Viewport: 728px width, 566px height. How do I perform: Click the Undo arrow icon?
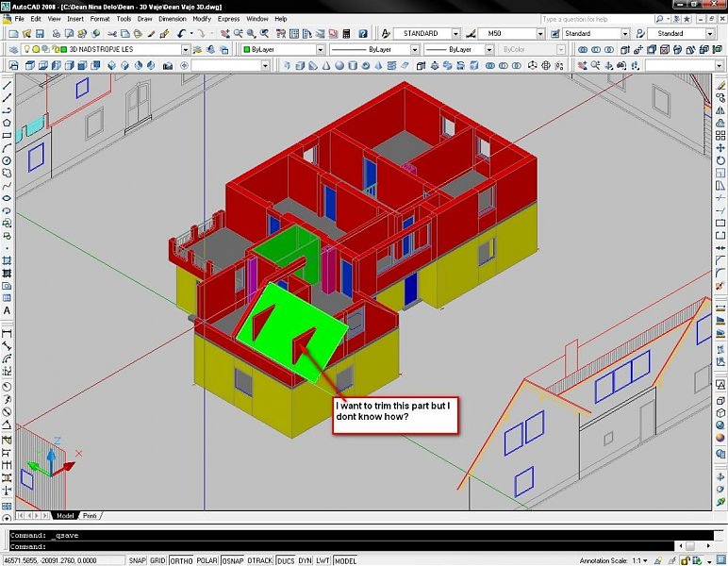click(180, 34)
